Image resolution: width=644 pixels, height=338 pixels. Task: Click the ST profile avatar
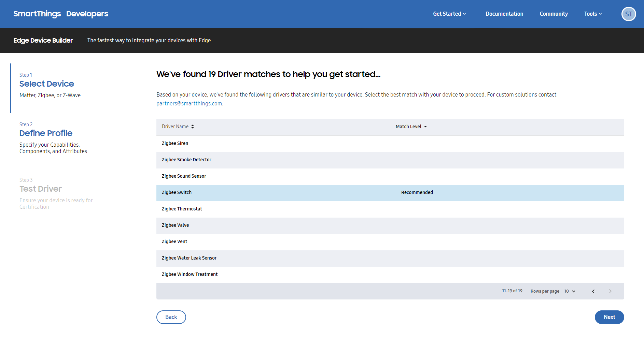pos(629,14)
